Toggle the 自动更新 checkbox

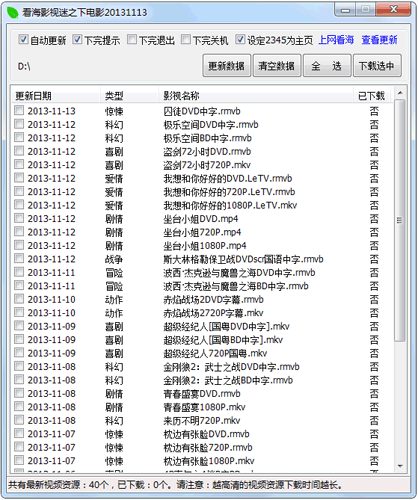23,40
